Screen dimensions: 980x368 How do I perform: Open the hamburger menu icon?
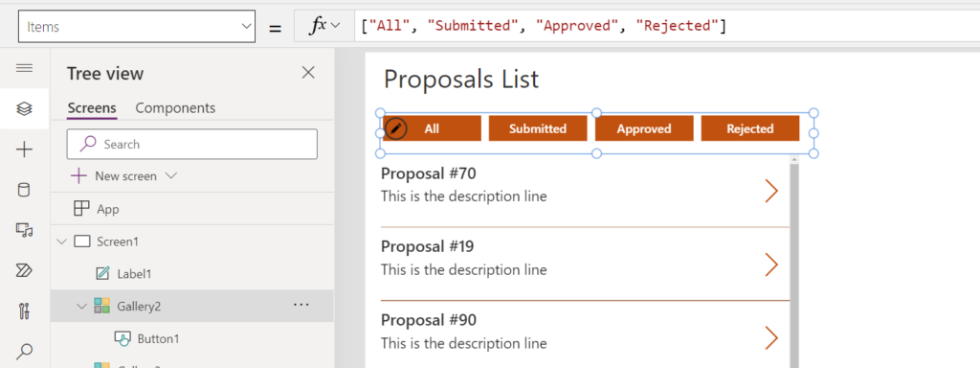click(24, 68)
